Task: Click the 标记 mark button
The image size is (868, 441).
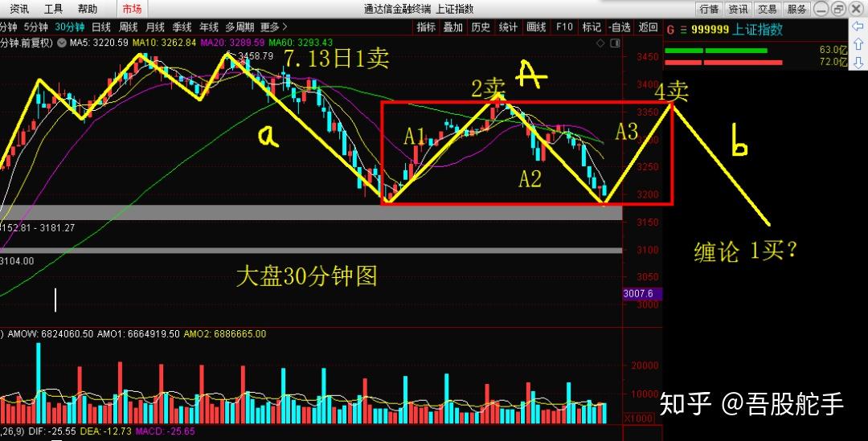Action: (592, 27)
